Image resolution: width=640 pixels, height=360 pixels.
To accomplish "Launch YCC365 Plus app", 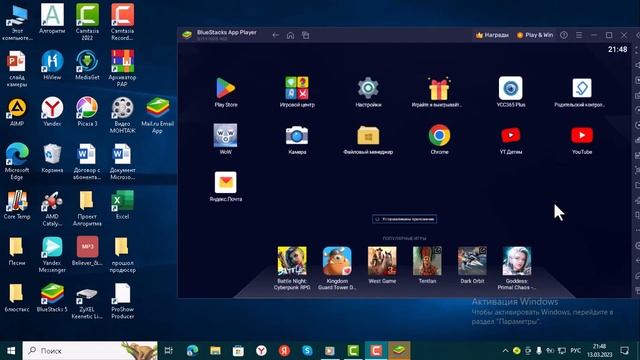I will point(510,88).
